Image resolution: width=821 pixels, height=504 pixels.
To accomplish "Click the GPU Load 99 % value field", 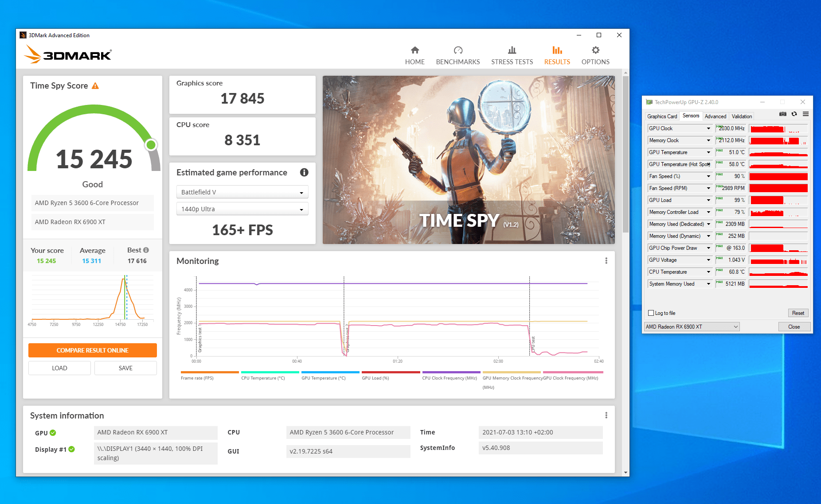I will [731, 200].
